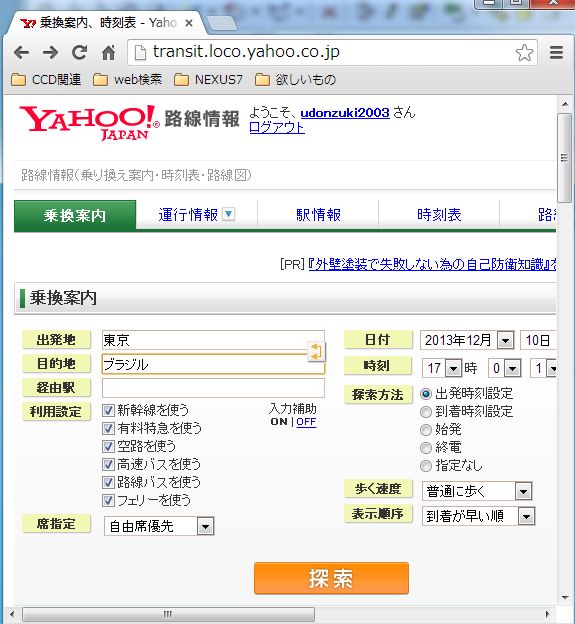Click the horizontal scrollbar thumb

[168, 614]
